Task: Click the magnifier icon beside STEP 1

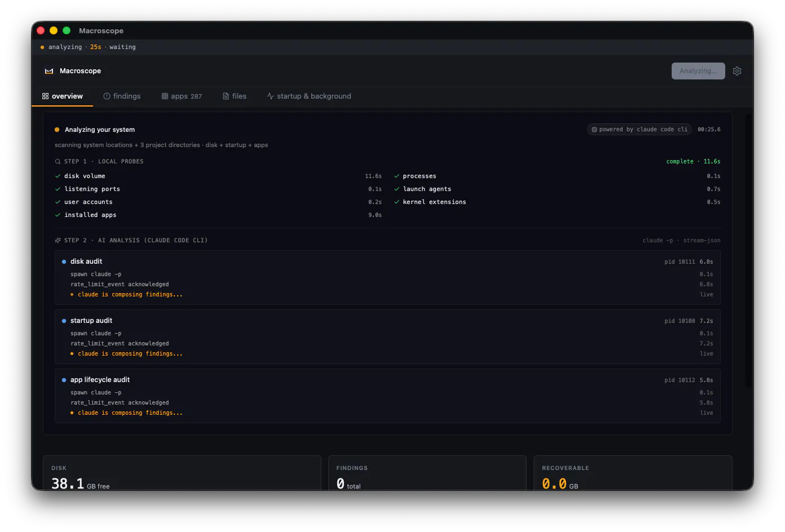Action: click(x=58, y=162)
